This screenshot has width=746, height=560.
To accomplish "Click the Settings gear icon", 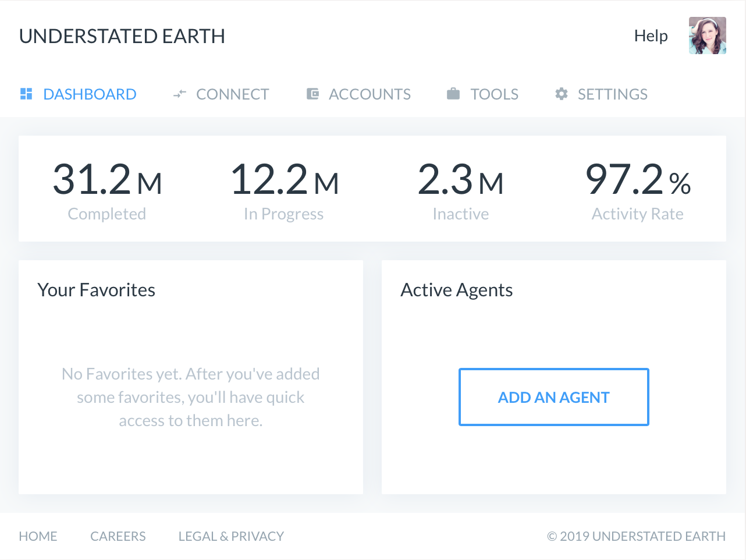I will point(562,94).
